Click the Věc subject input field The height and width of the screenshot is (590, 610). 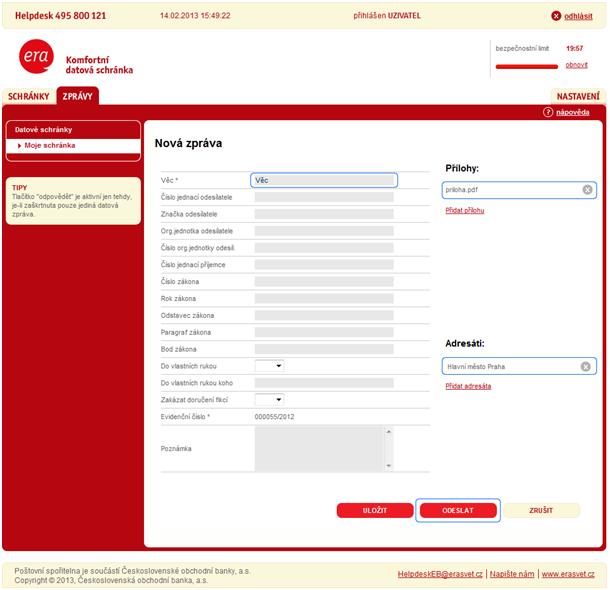click(324, 181)
